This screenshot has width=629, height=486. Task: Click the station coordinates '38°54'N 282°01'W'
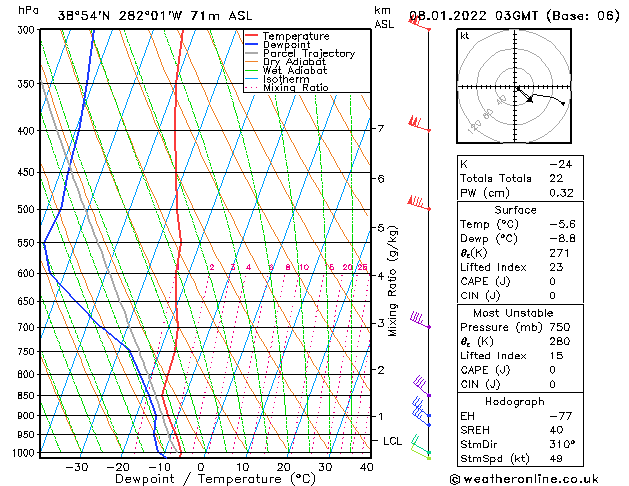(x=120, y=16)
